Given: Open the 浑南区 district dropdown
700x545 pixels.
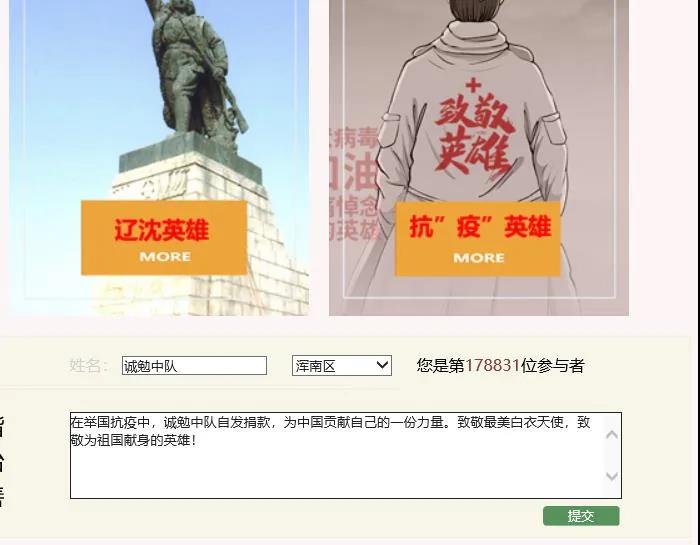Looking at the screenshot, I should click(x=342, y=366).
